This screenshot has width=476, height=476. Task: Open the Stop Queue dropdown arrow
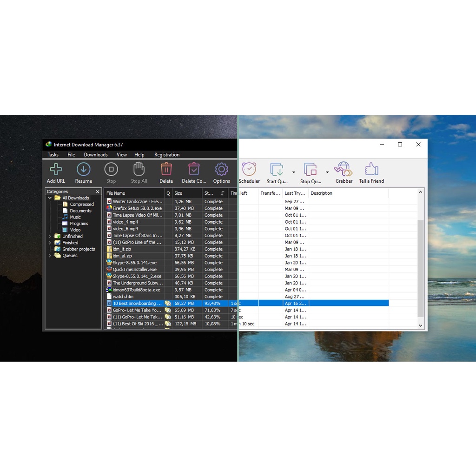click(x=327, y=172)
